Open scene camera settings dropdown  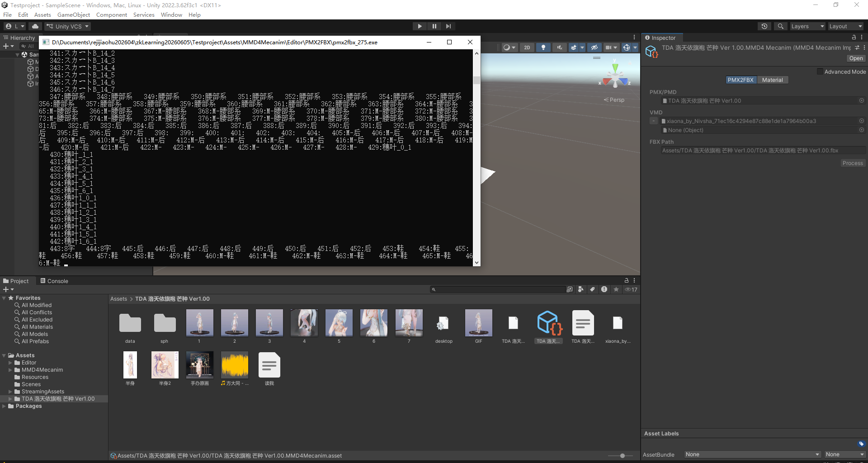click(x=611, y=47)
